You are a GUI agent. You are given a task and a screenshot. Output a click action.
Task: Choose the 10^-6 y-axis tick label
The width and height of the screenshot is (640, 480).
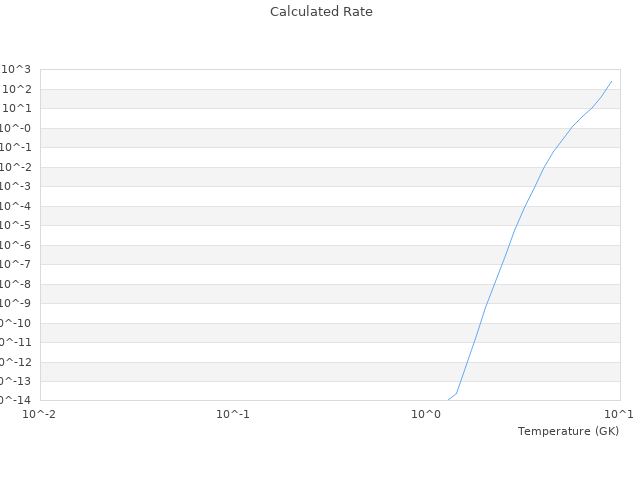coord(16,245)
